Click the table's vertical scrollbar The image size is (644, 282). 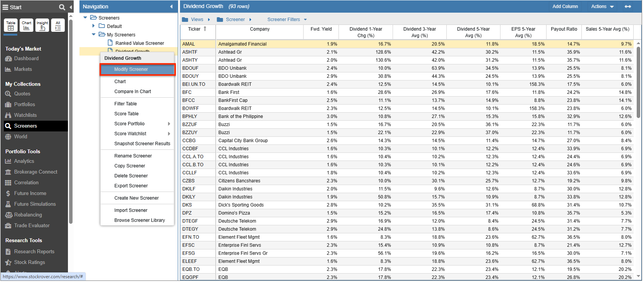click(638, 82)
